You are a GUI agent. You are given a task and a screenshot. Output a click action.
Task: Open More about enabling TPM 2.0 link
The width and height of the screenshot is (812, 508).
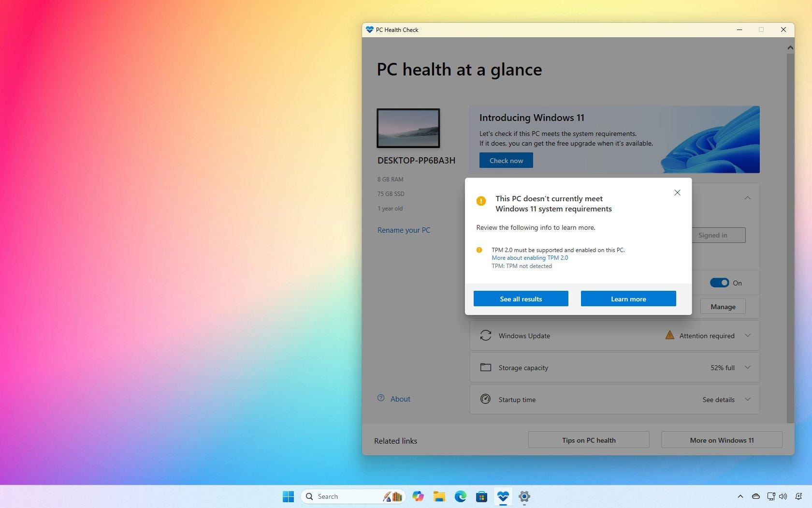[530, 258]
